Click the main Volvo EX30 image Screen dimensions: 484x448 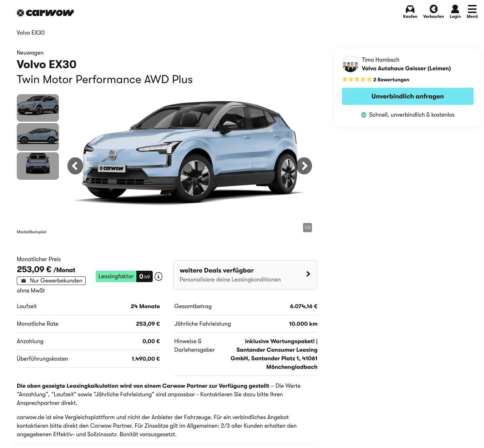point(190,153)
